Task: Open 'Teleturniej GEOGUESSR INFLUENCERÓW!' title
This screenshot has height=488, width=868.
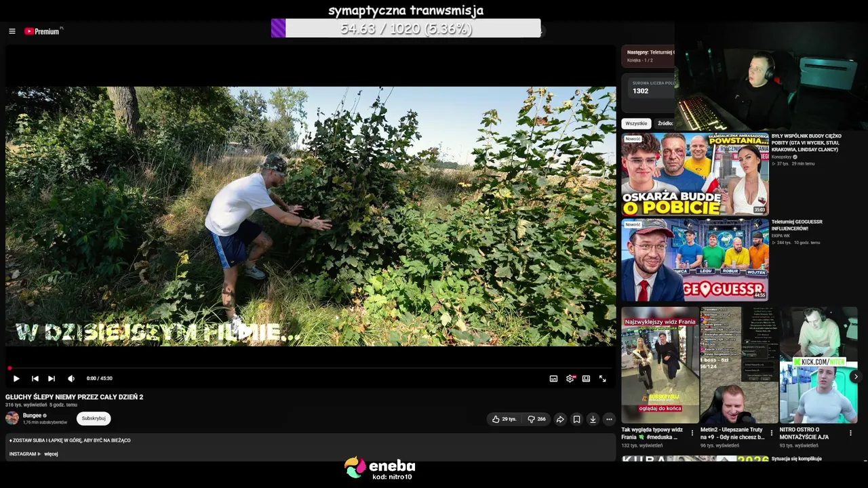Action: 797,225
